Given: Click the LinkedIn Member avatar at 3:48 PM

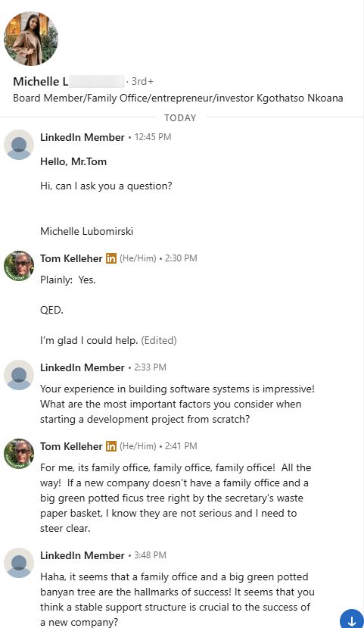Looking at the screenshot, I should [x=19, y=563].
